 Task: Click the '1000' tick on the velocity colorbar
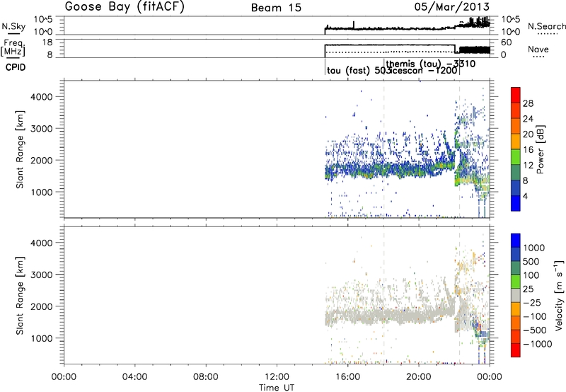(534, 248)
